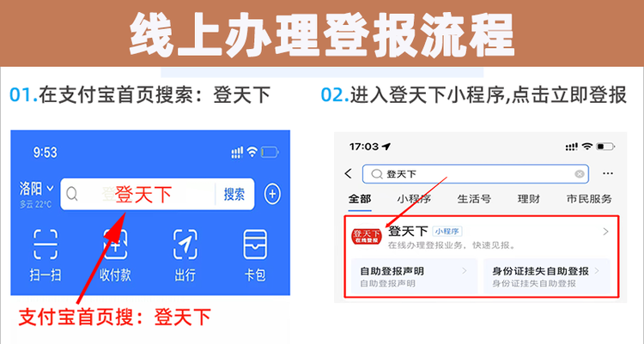The height and width of the screenshot is (344, 644).
Task: Go back using the left arrow icon
Action: click(x=349, y=173)
